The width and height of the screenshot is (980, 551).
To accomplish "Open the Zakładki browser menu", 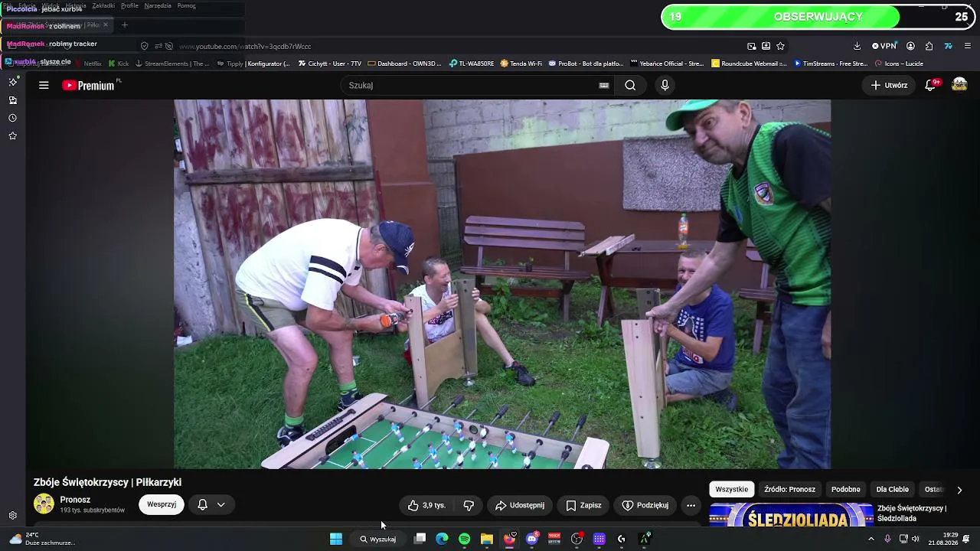I will click(x=103, y=5).
